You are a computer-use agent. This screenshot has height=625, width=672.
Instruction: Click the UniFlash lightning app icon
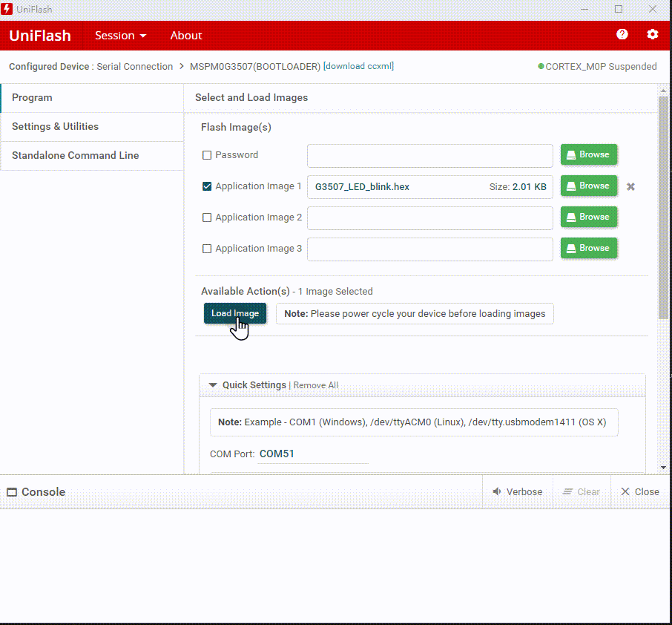(7, 9)
